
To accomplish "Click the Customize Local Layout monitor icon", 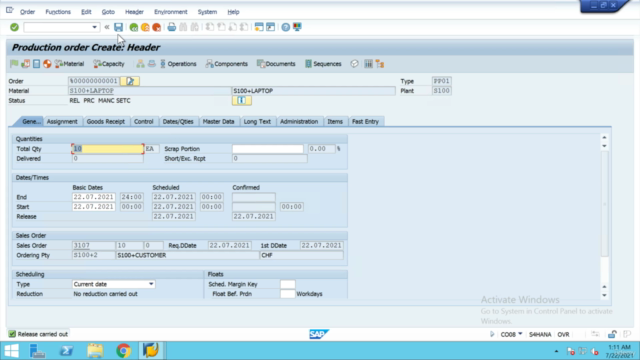I will (297, 27).
